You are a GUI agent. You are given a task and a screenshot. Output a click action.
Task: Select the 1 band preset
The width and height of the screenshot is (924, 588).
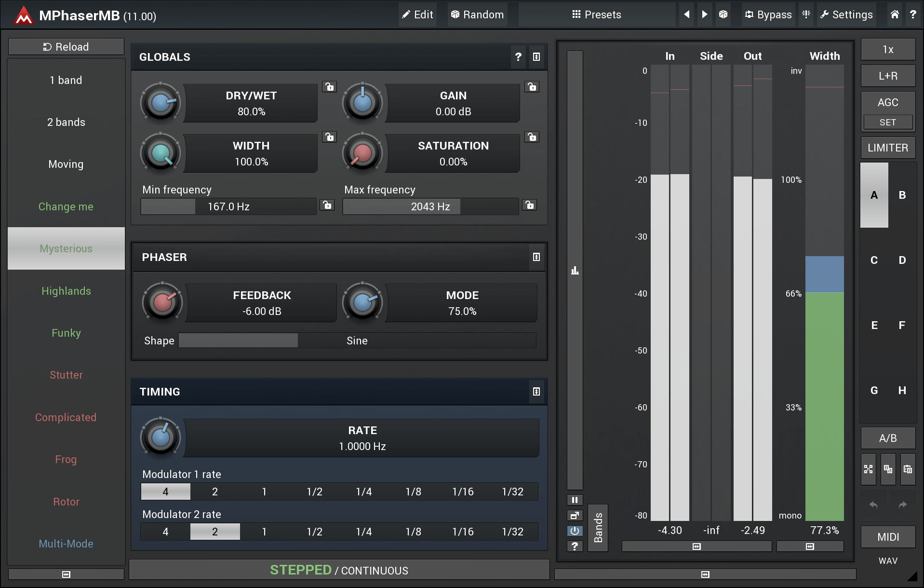tap(66, 80)
